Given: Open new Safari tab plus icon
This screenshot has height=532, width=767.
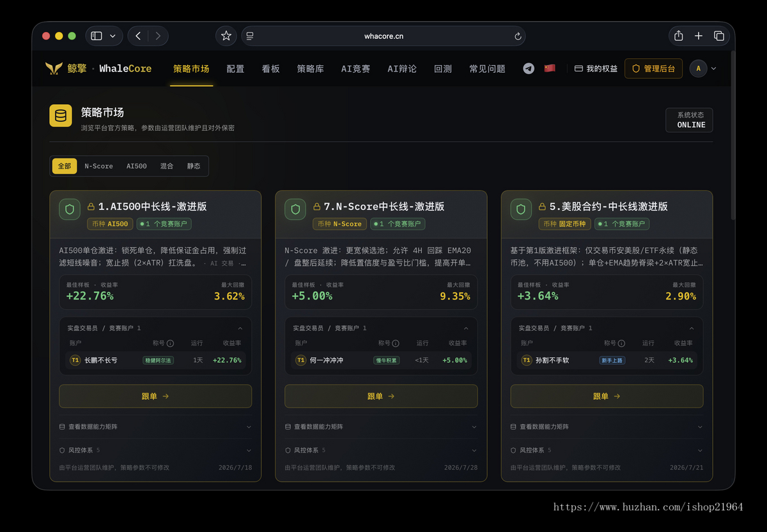Looking at the screenshot, I should pyautogui.click(x=699, y=36).
